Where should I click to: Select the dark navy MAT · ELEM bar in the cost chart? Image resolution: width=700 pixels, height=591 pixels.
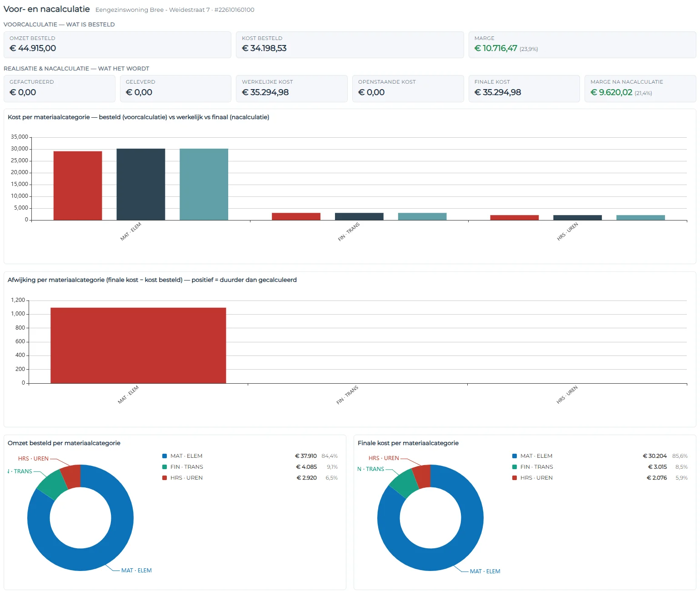point(141,184)
